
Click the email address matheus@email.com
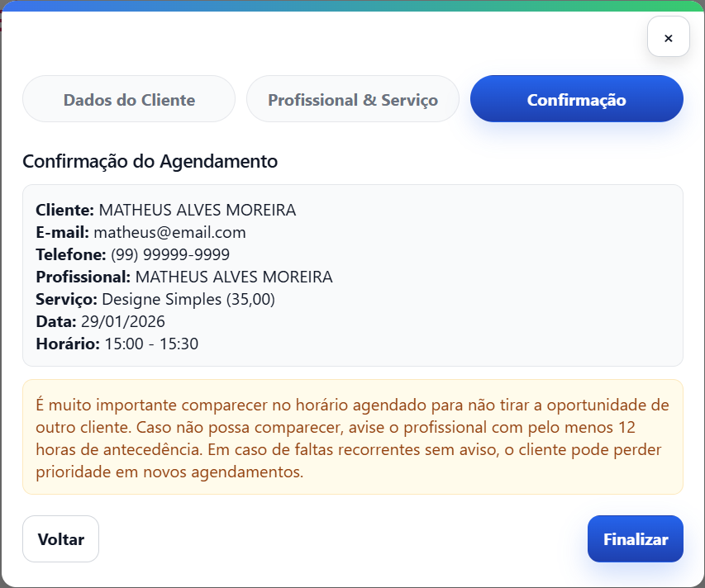click(x=169, y=232)
